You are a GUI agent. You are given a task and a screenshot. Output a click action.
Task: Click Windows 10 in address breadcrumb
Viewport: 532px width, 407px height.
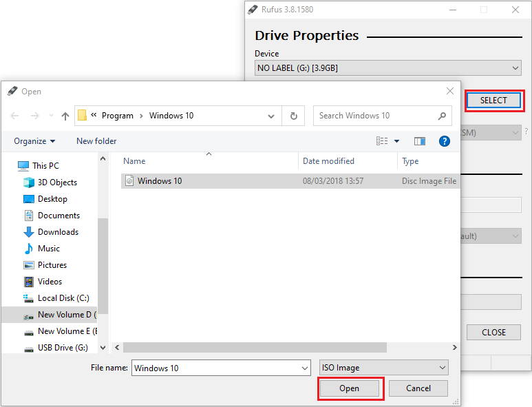coord(171,116)
